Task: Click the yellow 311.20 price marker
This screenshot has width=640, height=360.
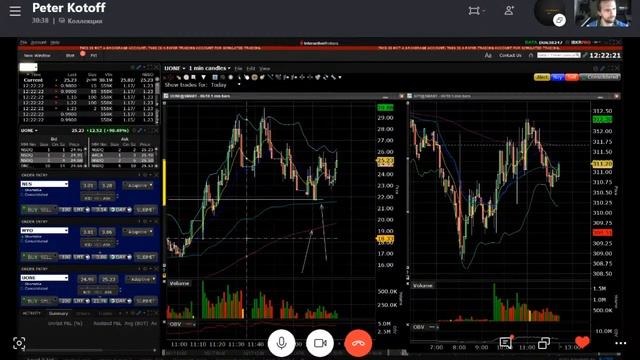Action: (x=602, y=164)
